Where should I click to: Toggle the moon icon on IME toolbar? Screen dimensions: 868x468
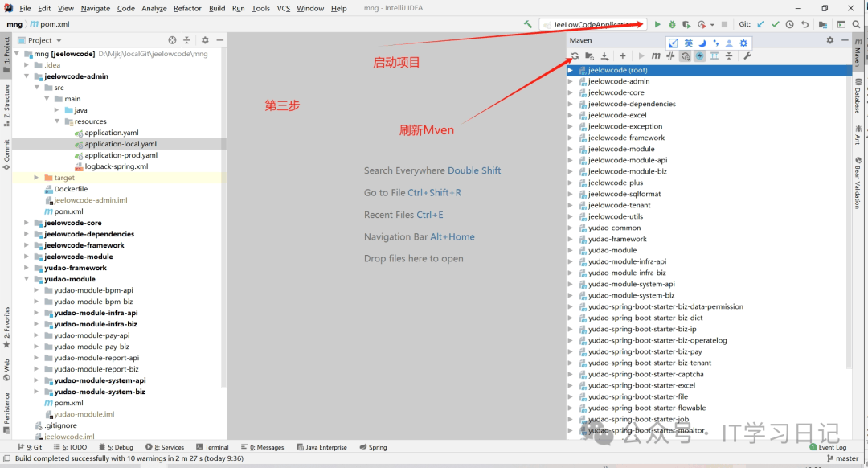(702, 43)
